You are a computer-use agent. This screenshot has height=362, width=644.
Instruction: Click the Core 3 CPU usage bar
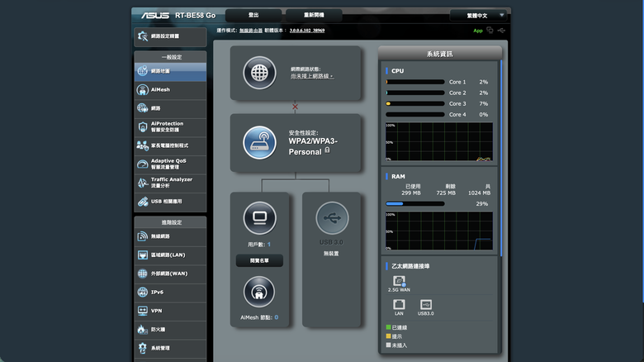tap(415, 103)
